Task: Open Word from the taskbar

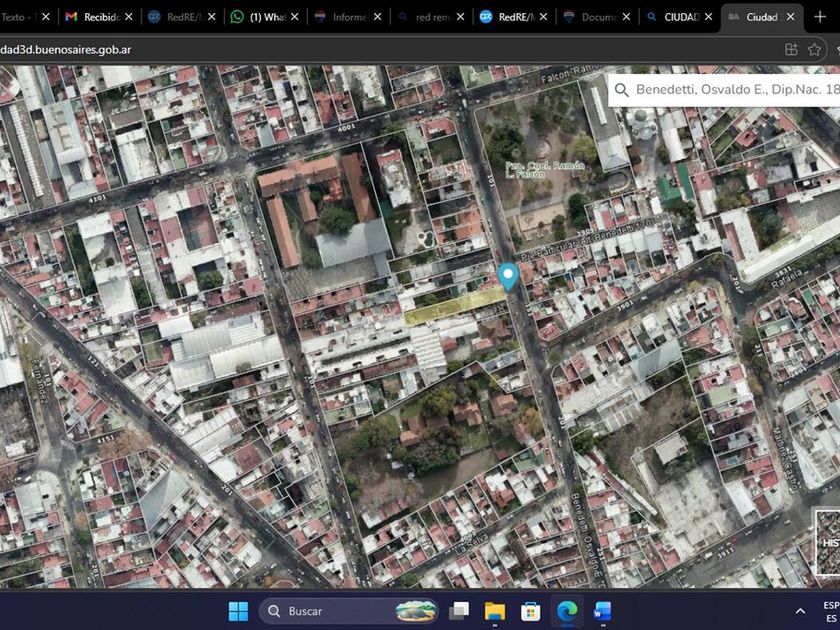Action: point(601,611)
